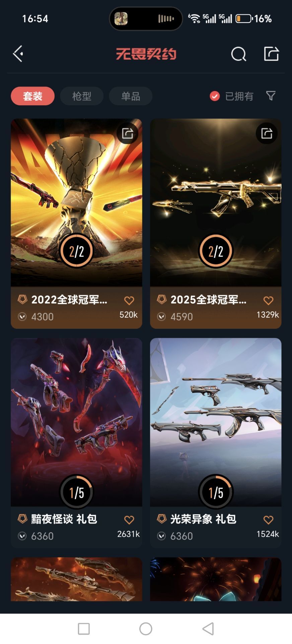Share the 2022 champions bundle card

pos(128,133)
